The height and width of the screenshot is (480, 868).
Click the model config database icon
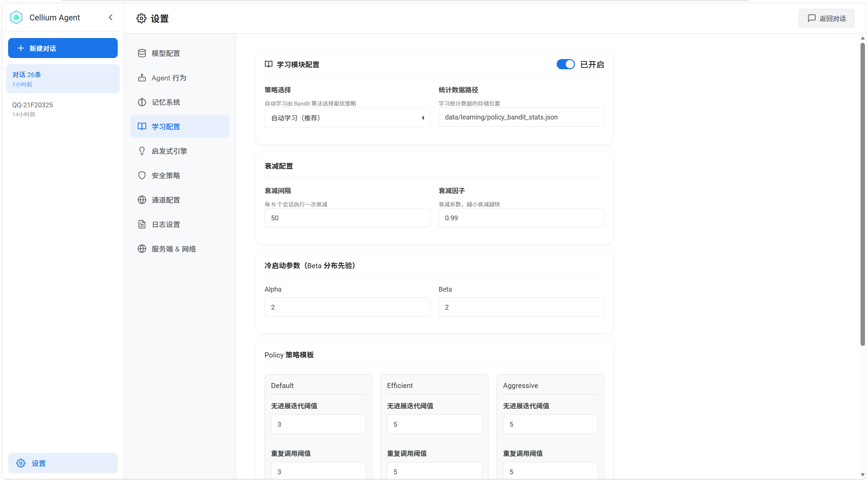pos(142,53)
